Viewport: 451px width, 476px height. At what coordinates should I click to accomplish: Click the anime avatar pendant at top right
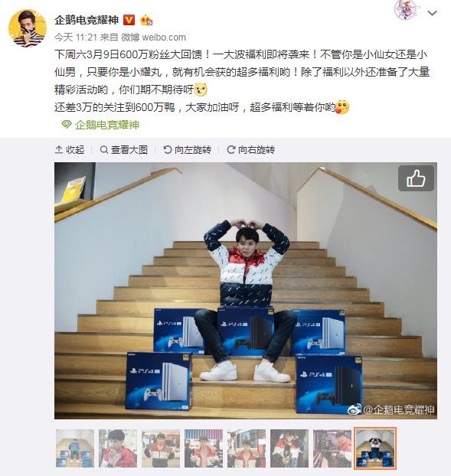(406, 9)
